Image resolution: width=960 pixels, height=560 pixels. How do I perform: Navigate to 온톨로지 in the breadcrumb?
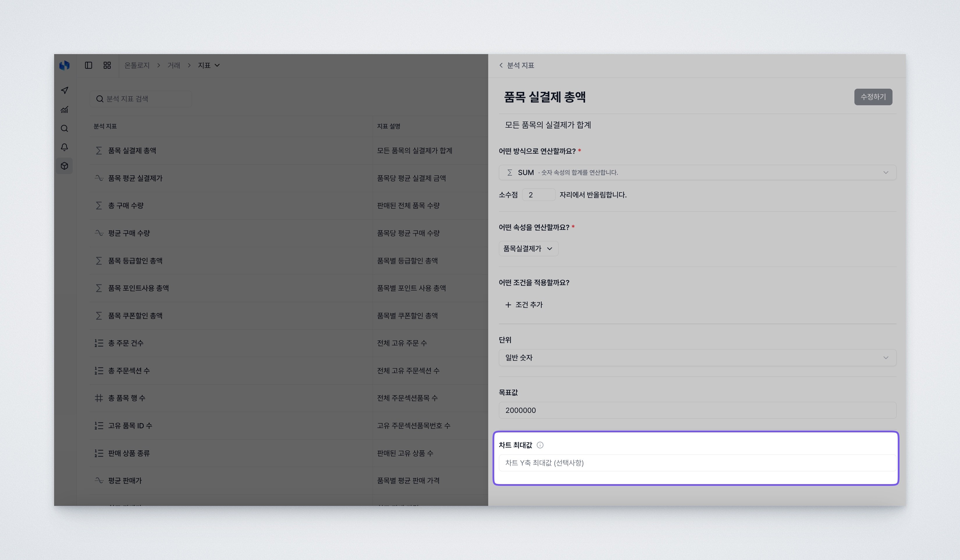point(136,65)
